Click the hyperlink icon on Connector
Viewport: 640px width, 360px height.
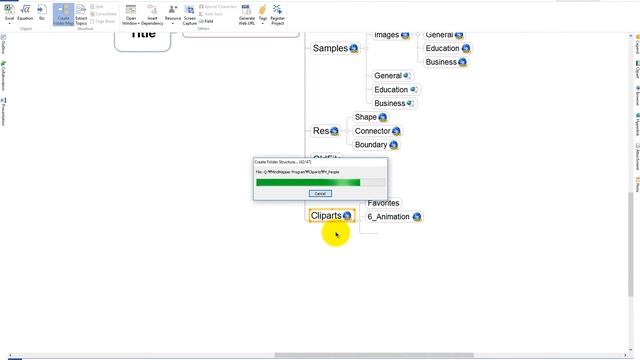click(x=396, y=131)
